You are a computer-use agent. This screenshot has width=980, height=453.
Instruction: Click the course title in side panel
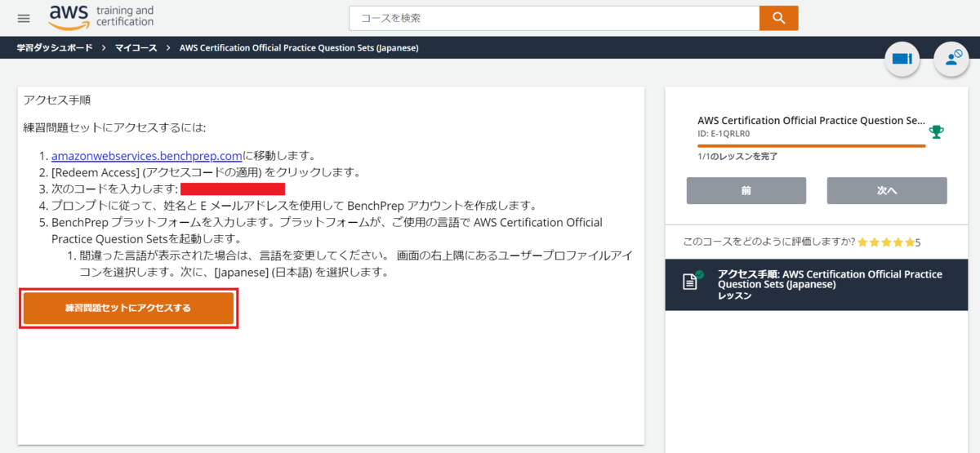811,120
